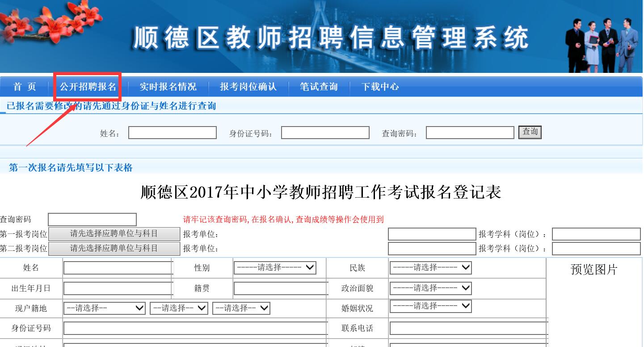Image resolution: width=644 pixels, height=347 pixels.
Task: Click the red 请牢记该查询密码 notice text
Action: coord(283,220)
